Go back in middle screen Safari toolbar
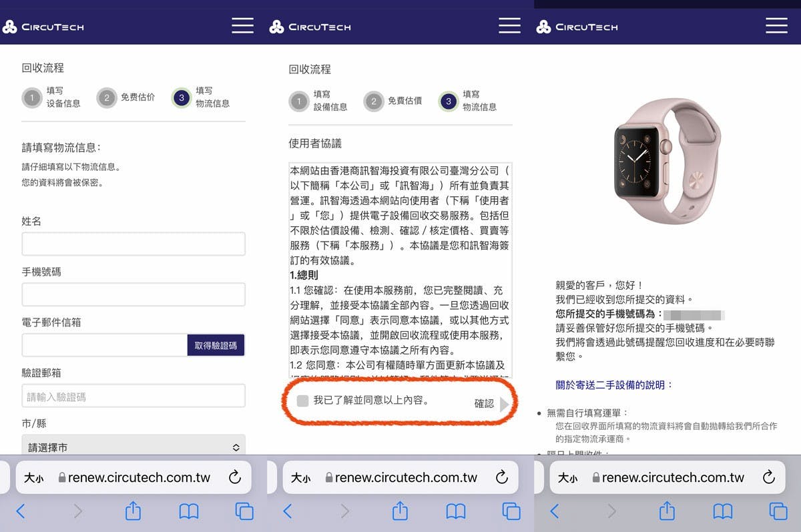Viewport: 801px width, 532px height. click(x=288, y=511)
